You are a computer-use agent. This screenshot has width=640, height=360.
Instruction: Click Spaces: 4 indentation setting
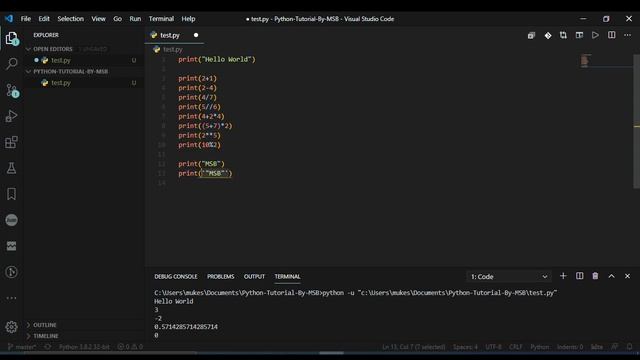(x=465, y=347)
